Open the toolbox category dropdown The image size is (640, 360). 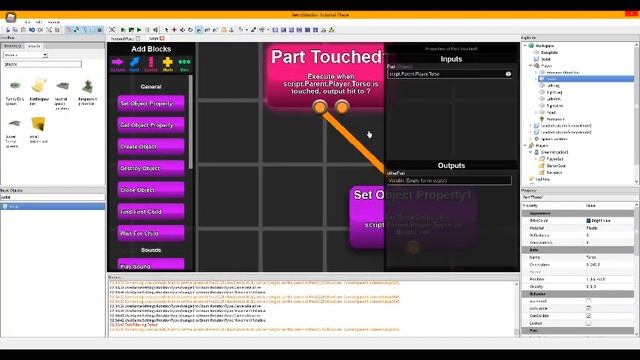25,55
